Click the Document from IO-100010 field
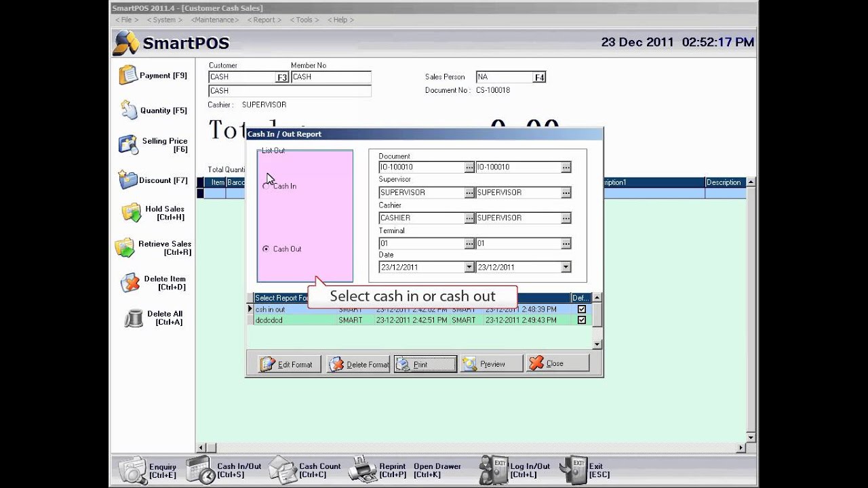 click(x=421, y=167)
